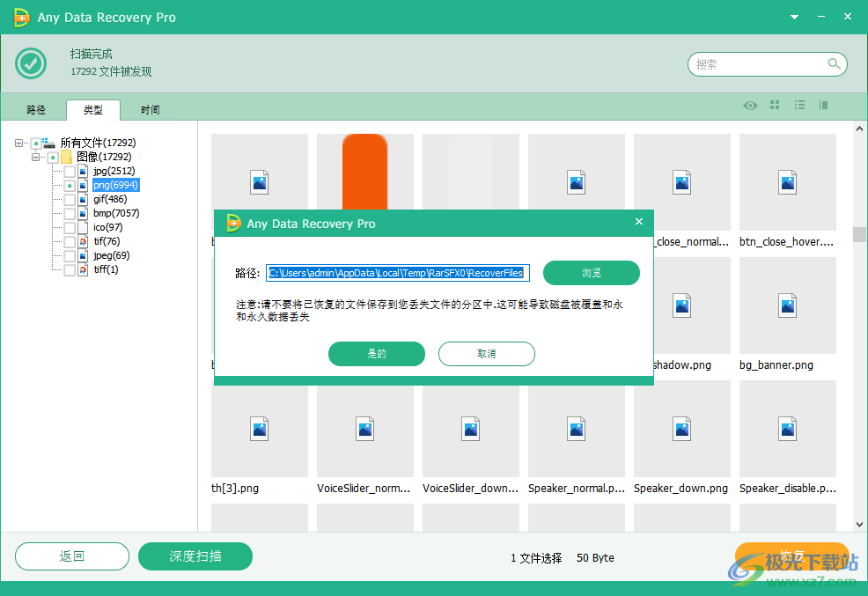
Task: Click the preview eye icon in toolbar
Action: coord(750,105)
